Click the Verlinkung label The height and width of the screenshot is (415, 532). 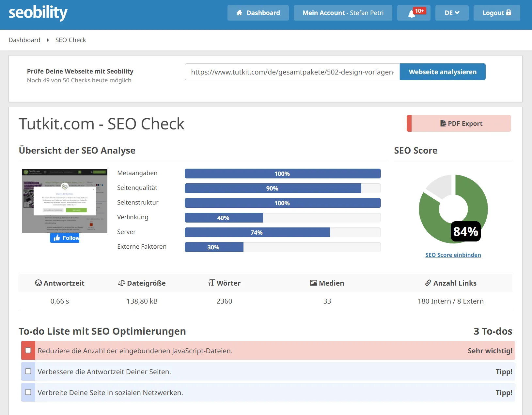click(133, 217)
